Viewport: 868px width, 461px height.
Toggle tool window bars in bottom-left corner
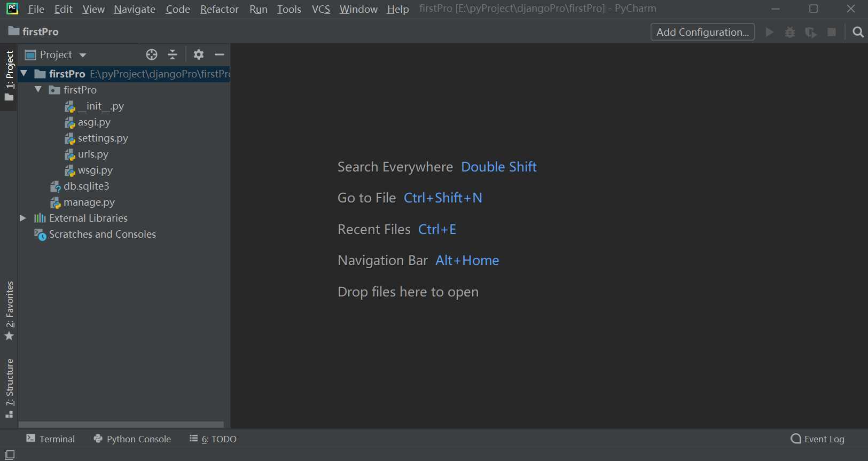[x=10, y=455]
